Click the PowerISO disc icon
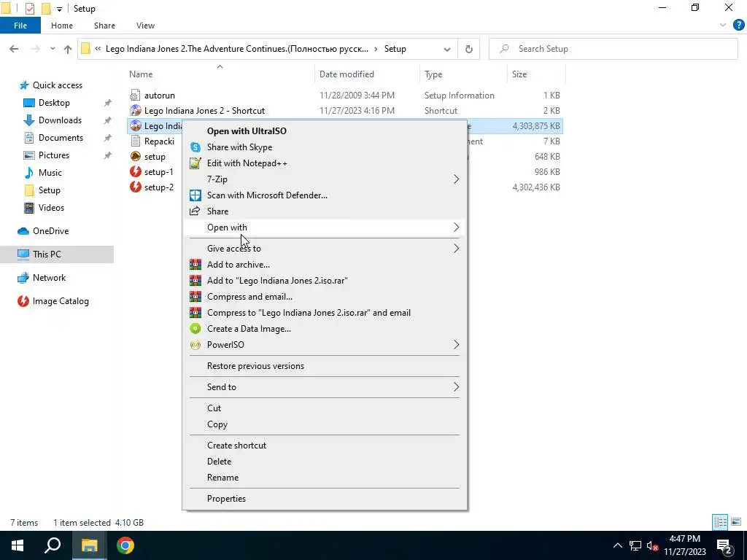 196,345
